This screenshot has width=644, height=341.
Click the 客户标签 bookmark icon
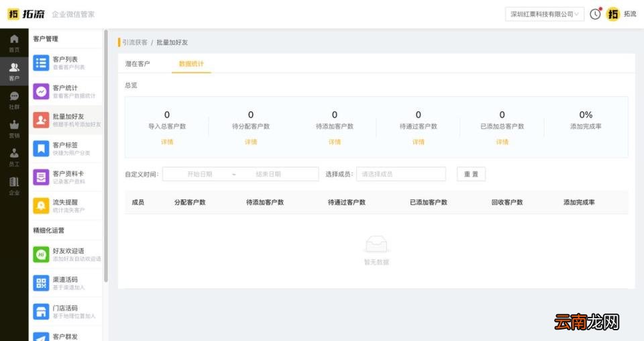pyautogui.click(x=41, y=148)
